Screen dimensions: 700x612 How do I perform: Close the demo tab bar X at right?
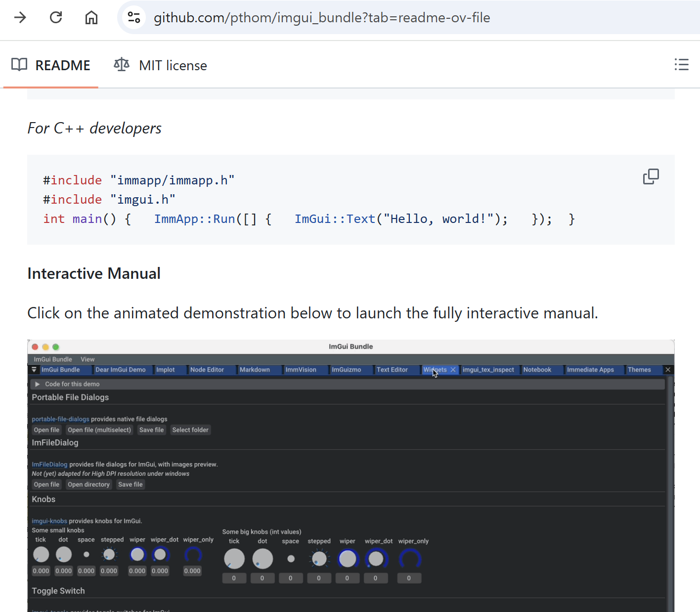(668, 370)
